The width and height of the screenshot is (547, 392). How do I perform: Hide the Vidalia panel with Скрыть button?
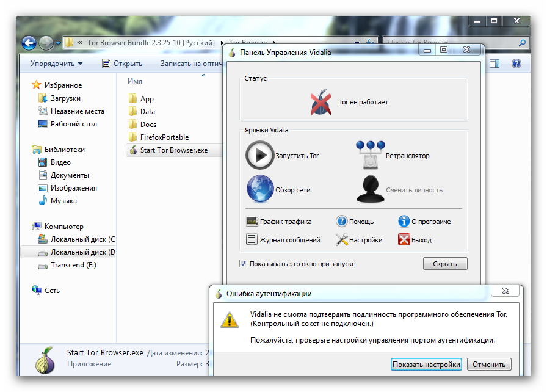445,264
